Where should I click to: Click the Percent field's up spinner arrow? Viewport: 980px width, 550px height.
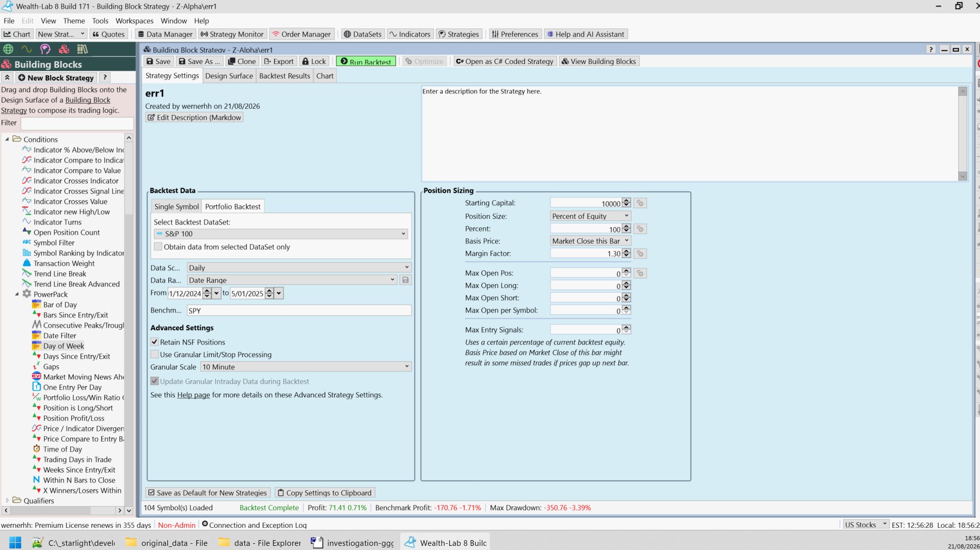(626, 226)
